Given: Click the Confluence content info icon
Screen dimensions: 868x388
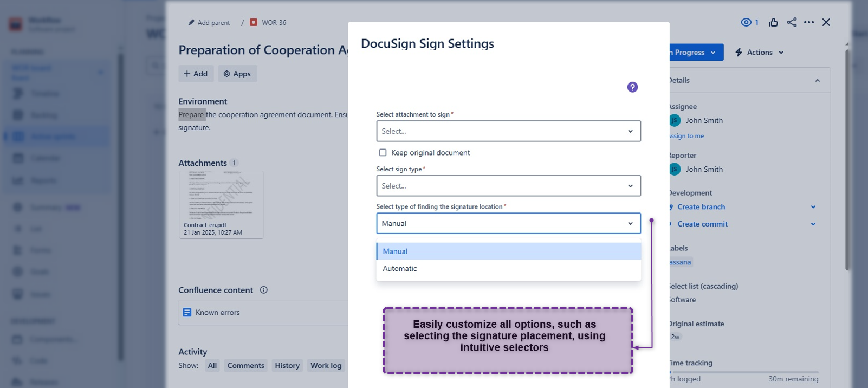Looking at the screenshot, I should tap(264, 290).
